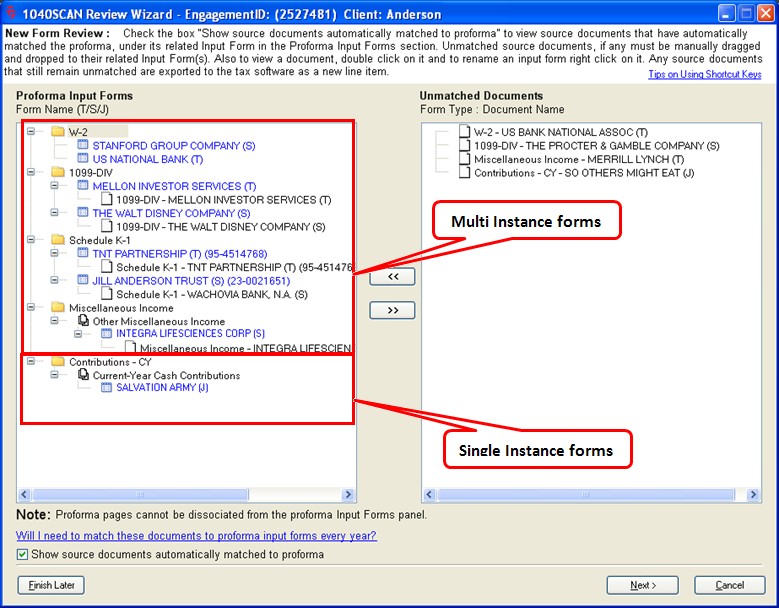Collapse the MELLON INVESTOR SERVICES (T) node
Screen dimensions: 779x608
(x=55, y=186)
